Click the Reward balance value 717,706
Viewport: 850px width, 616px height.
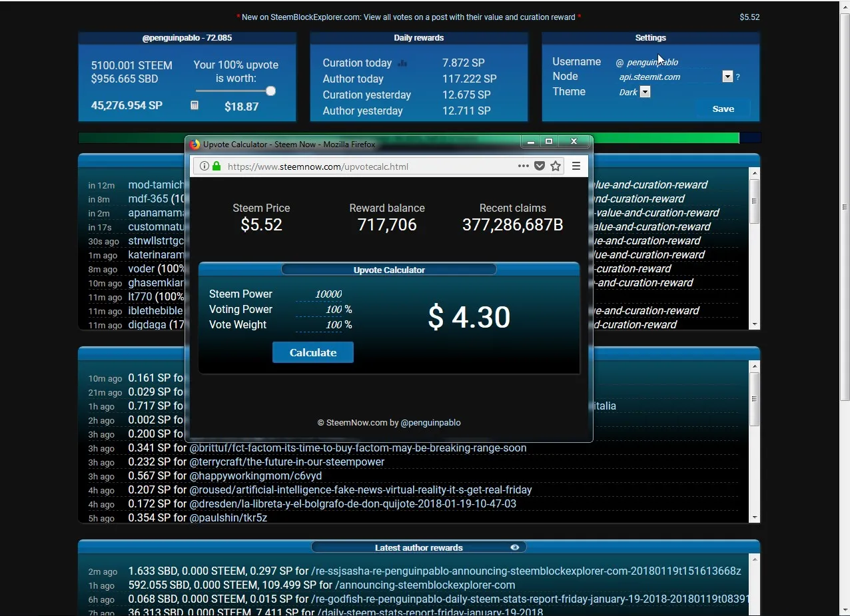387,225
